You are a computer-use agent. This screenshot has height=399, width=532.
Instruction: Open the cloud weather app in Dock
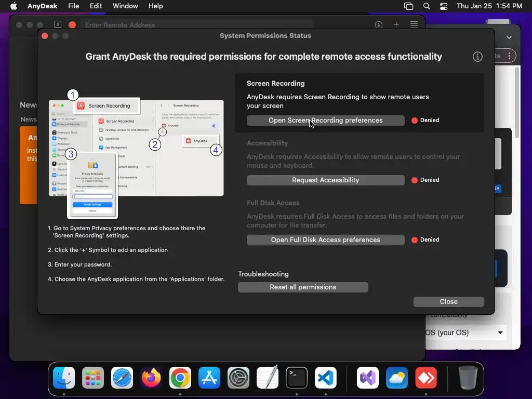[397, 378]
